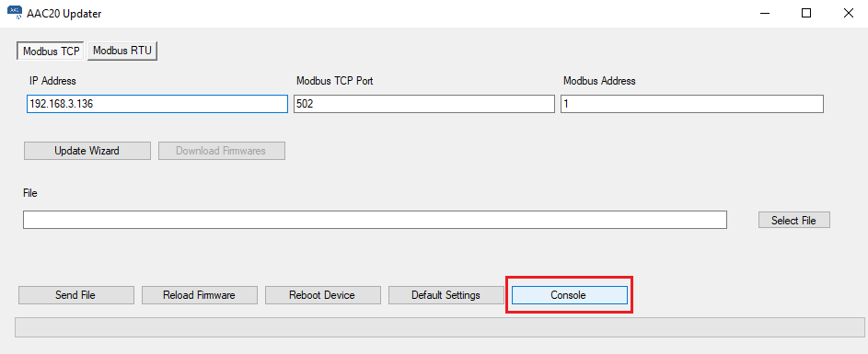This screenshot has width=868, height=354.
Task: Open the Console
Action: click(569, 295)
